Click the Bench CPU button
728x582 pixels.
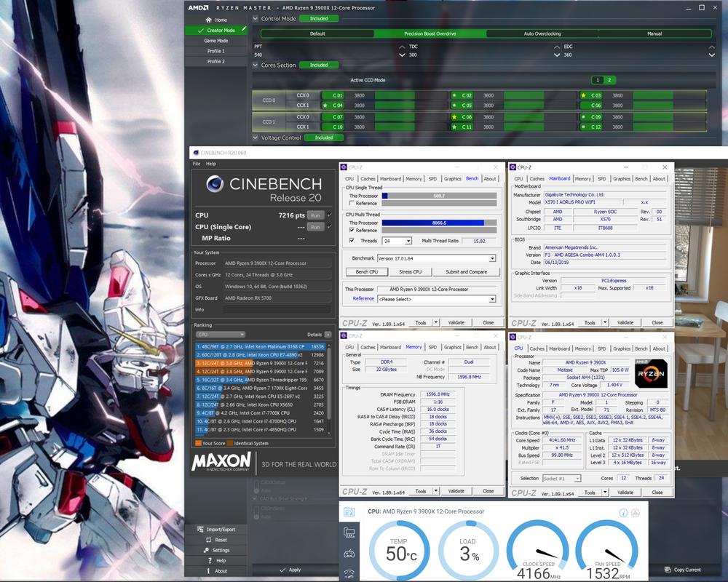367,272
